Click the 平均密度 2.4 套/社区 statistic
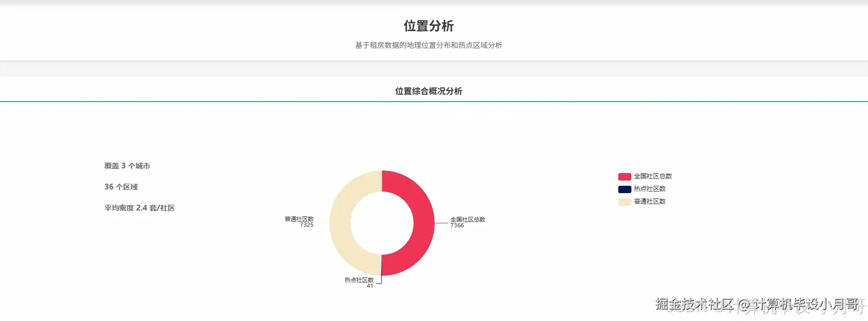 (x=139, y=208)
